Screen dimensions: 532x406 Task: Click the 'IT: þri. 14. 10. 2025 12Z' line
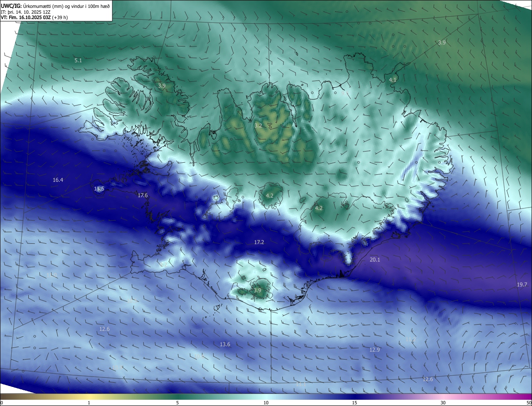point(26,12)
